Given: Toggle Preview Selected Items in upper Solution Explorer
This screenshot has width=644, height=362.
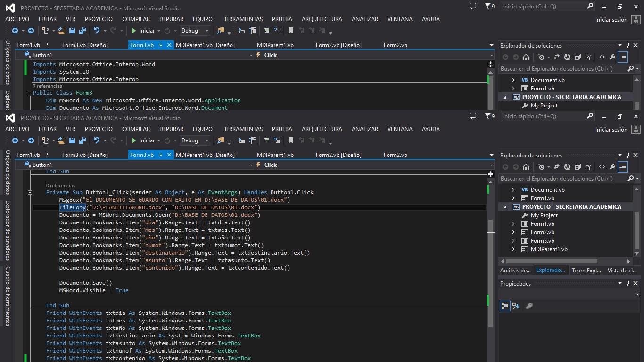Looking at the screenshot, I should pyautogui.click(x=623, y=57).
